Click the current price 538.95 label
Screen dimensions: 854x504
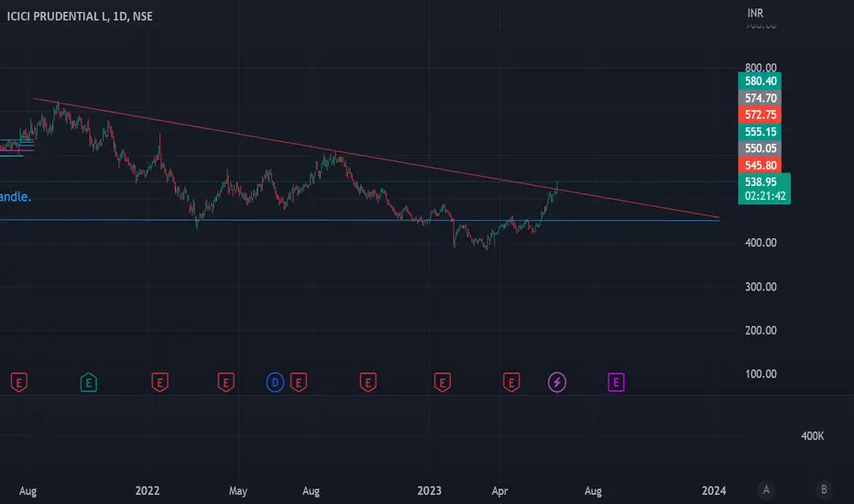(761, 182)
